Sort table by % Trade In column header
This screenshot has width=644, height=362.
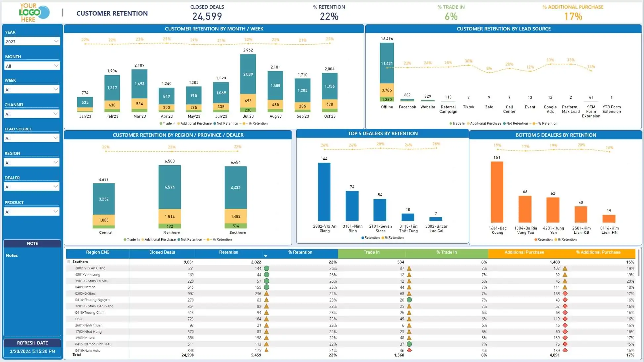pos(447,252)
